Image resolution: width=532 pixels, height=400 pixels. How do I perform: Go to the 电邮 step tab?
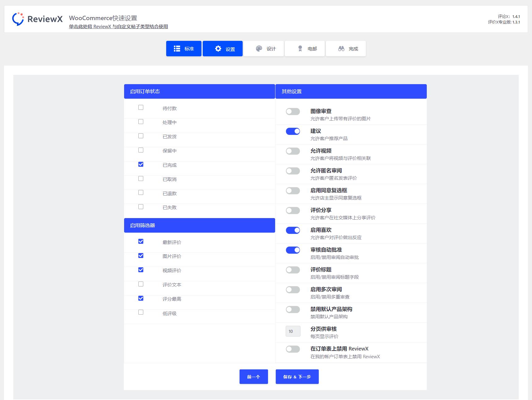[x=305, y=49]
